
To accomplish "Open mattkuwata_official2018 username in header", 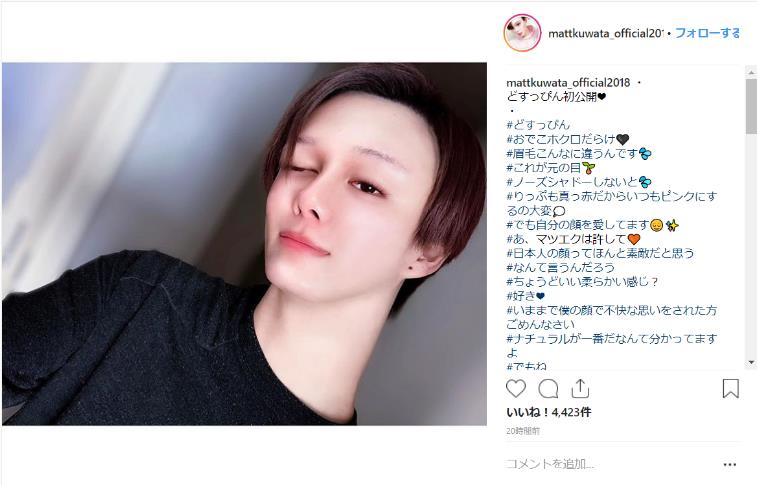I will click(606, 33).
